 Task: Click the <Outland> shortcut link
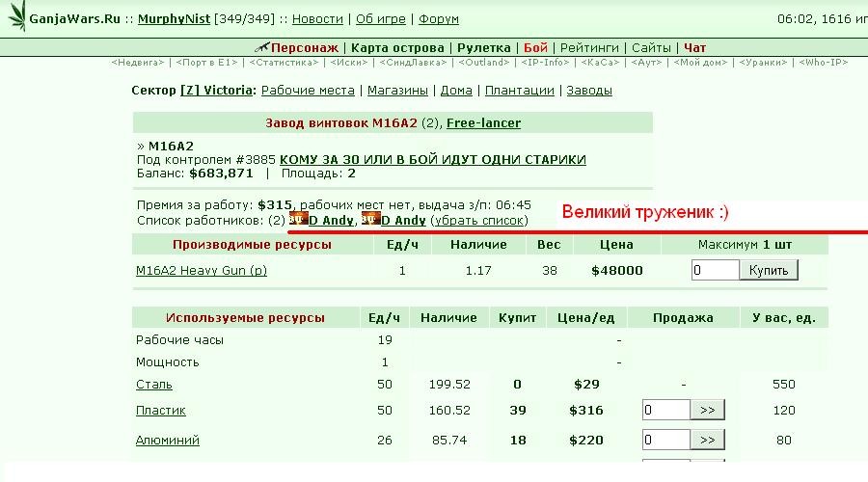(x=484, y=63)
